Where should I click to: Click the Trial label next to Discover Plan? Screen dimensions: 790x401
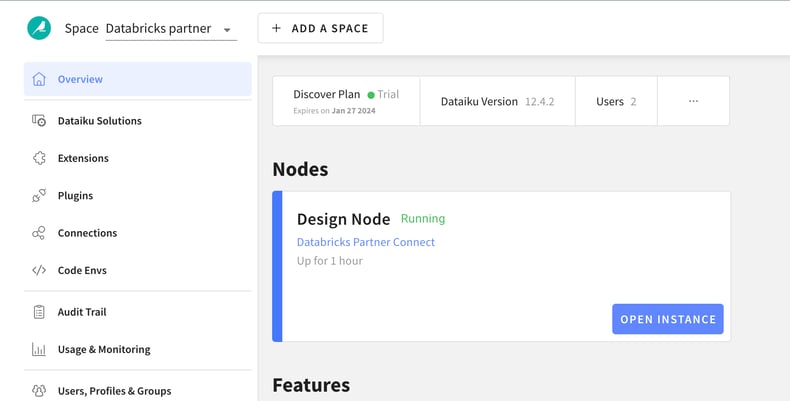click(388, 94)
